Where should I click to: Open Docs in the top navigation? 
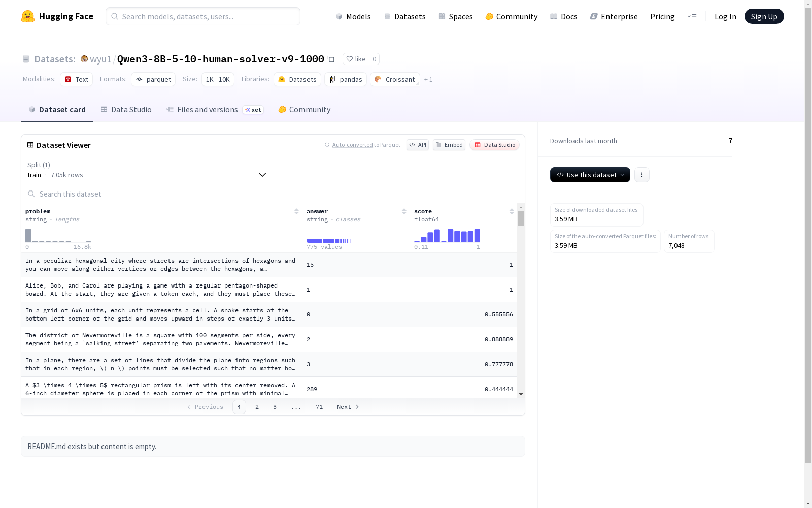tap(563, 16)
